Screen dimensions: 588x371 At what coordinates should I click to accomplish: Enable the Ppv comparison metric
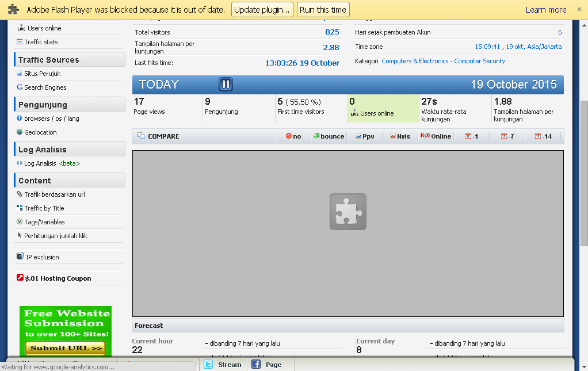pyautogui.click(x=365, y=136)
